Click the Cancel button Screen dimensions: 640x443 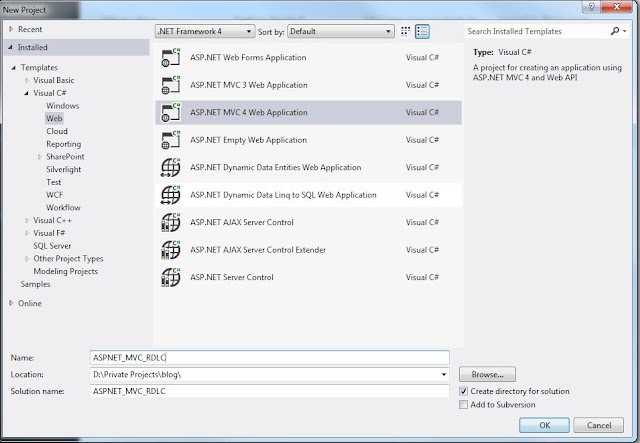click(x=599, y=425)
